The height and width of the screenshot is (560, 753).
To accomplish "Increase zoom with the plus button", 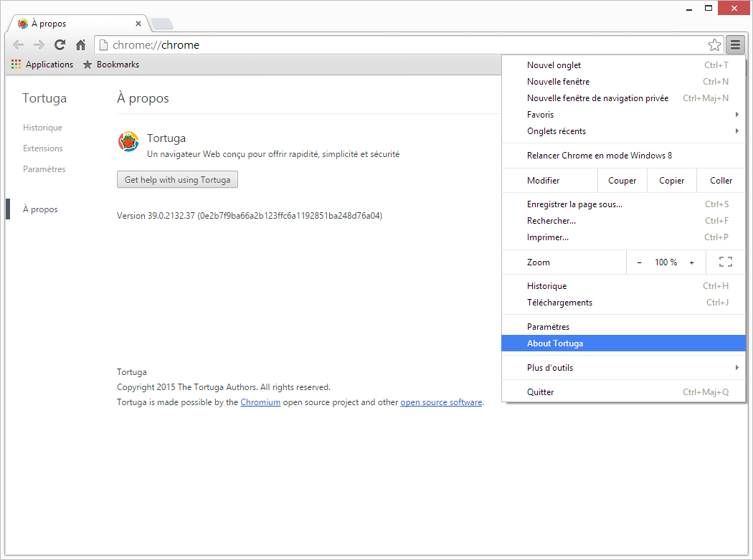I will click(x=691, y=262).
